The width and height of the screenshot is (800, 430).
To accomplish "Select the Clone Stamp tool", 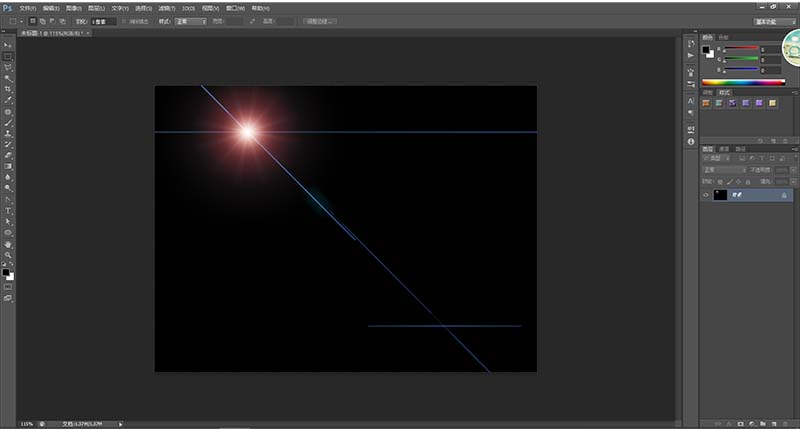I will click(x=8, y=134).
